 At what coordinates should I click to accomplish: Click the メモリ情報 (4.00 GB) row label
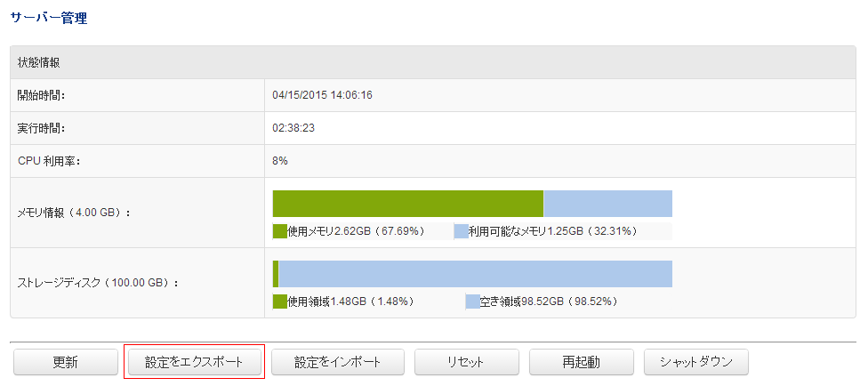75,213
